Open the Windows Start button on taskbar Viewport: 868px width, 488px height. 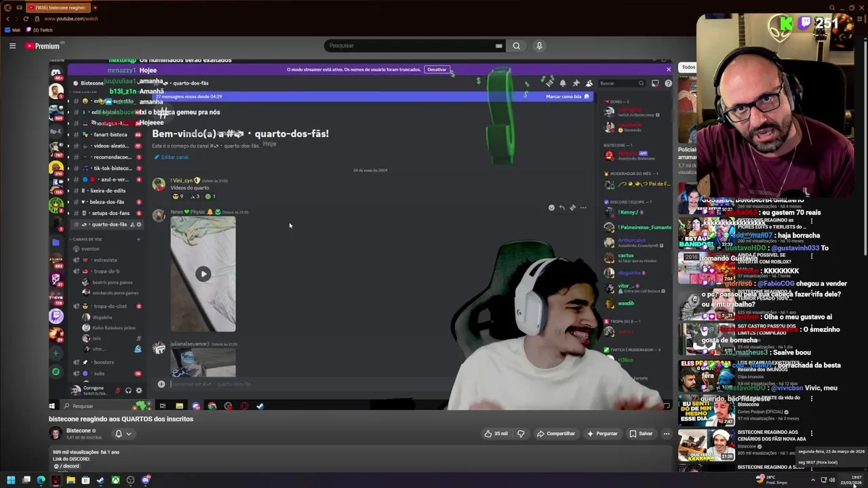(x=11, y=481)
